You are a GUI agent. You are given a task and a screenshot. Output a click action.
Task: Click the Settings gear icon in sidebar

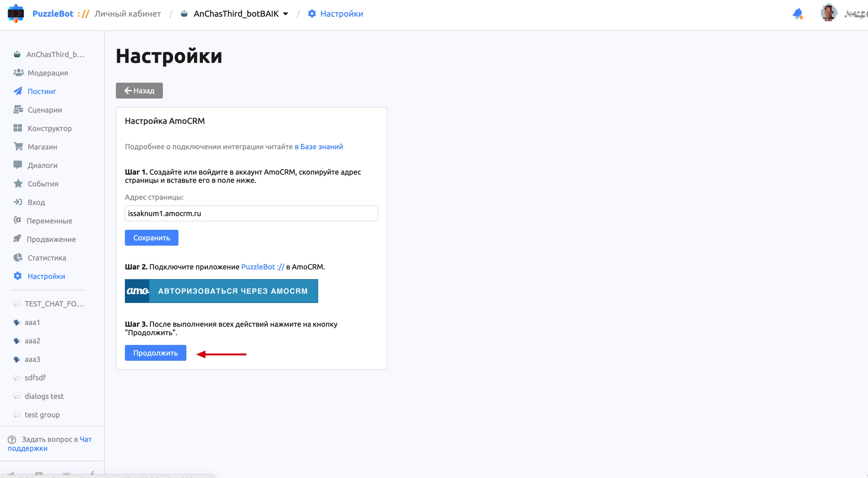(18, 276)
